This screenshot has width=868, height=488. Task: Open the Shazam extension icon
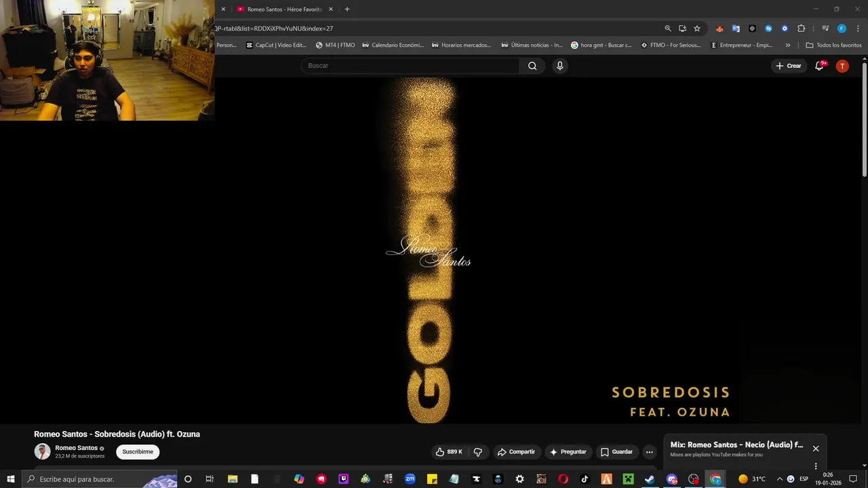(x=768, y=28)
